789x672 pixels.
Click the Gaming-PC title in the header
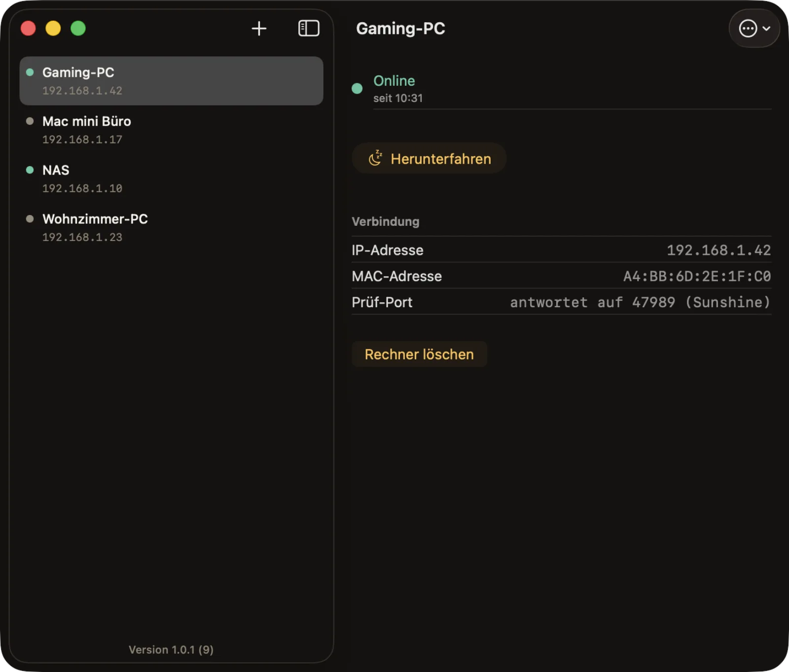pyautogui.click(x=400, y=29)
